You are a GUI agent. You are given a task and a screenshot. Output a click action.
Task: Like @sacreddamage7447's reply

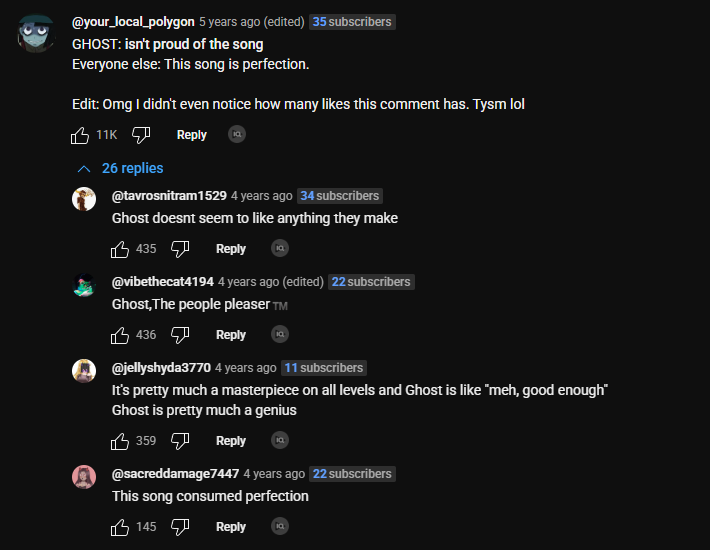tap(120, 526)
